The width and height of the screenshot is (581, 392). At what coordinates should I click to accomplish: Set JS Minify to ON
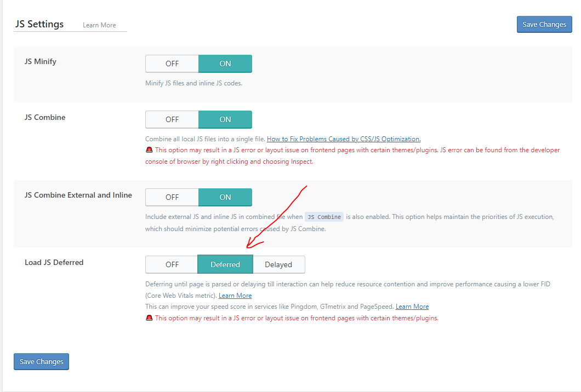click(225, 64)
